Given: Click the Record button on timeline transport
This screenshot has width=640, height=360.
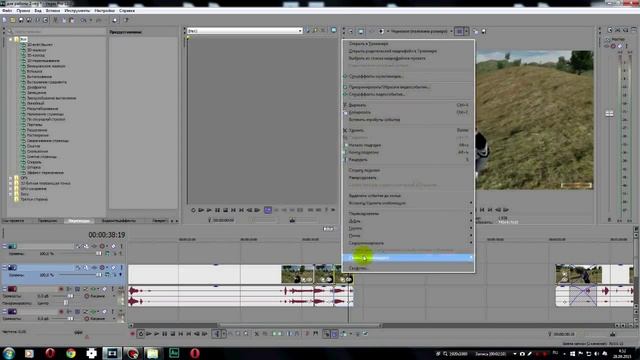Looking at the screenshot, I should 132,334.
